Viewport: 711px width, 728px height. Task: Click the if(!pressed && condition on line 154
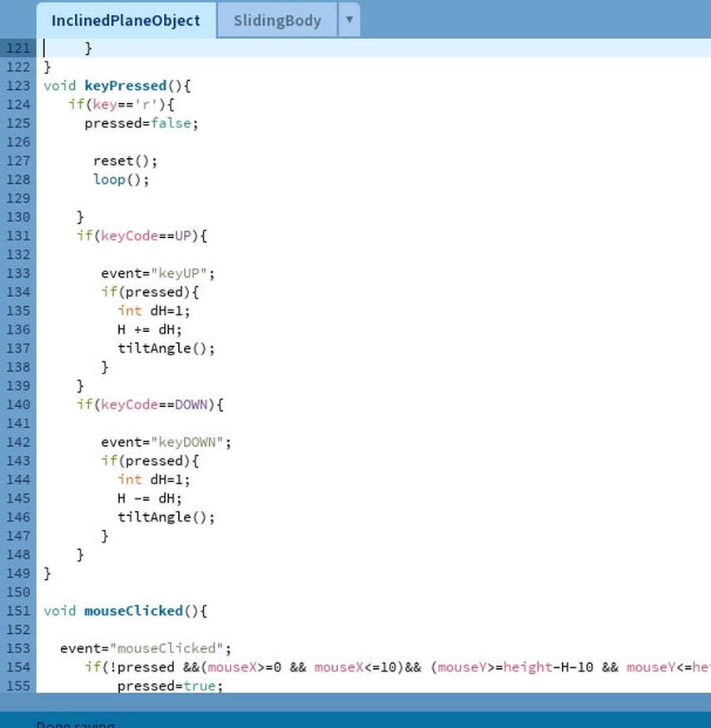pos(397,667)
